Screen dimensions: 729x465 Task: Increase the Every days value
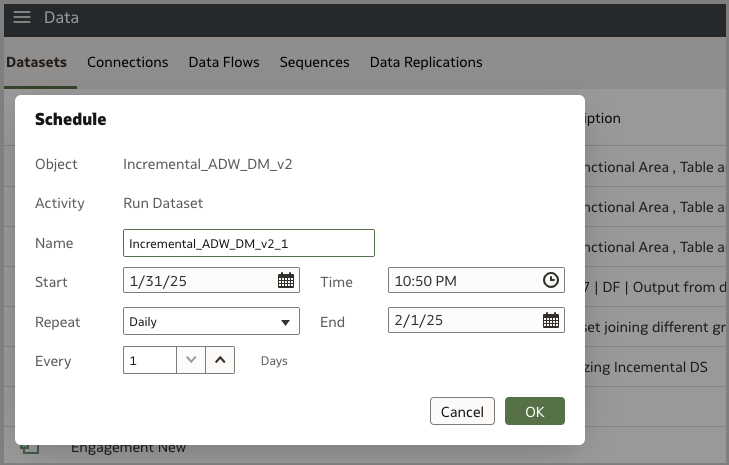tap(220, 360)
